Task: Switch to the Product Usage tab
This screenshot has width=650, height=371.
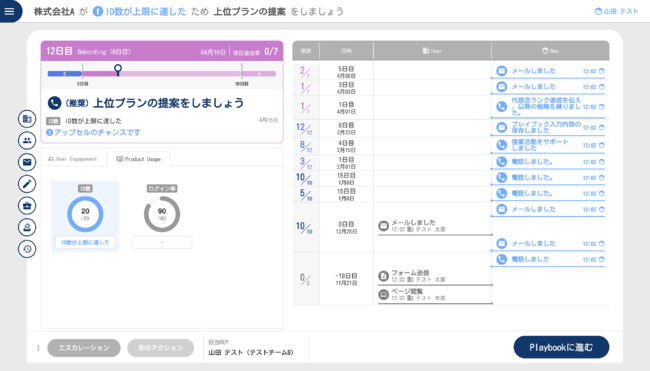Action: coord(138,159)
